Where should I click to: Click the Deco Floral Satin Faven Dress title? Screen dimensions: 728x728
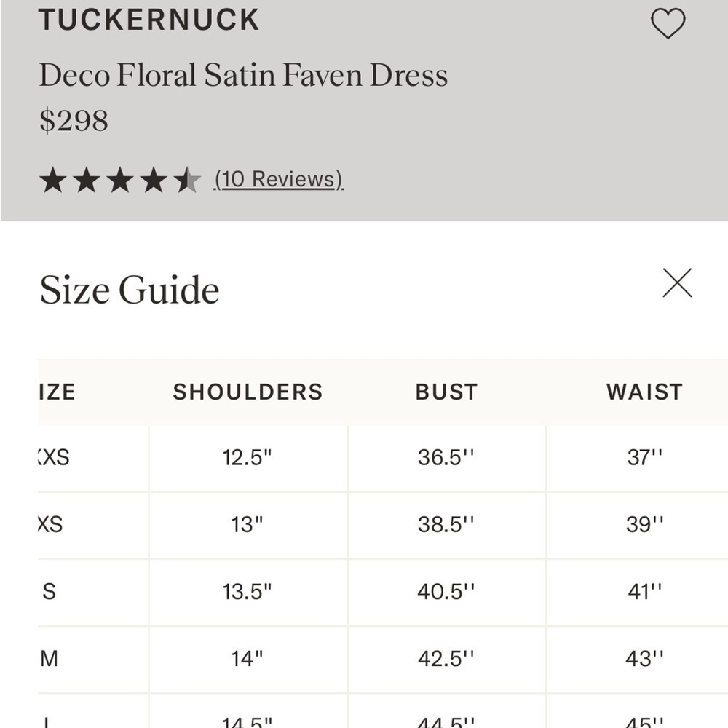[x=244, y=75]
